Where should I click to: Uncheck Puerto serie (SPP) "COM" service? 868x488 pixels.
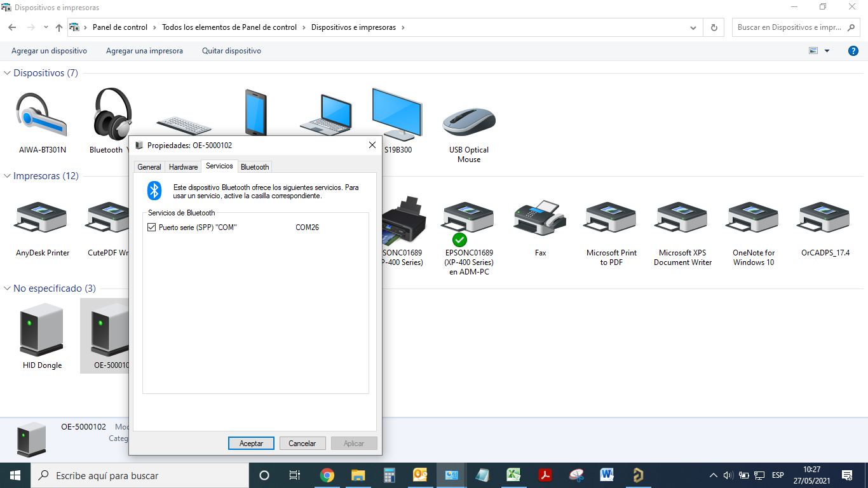(x=151, y=227)
